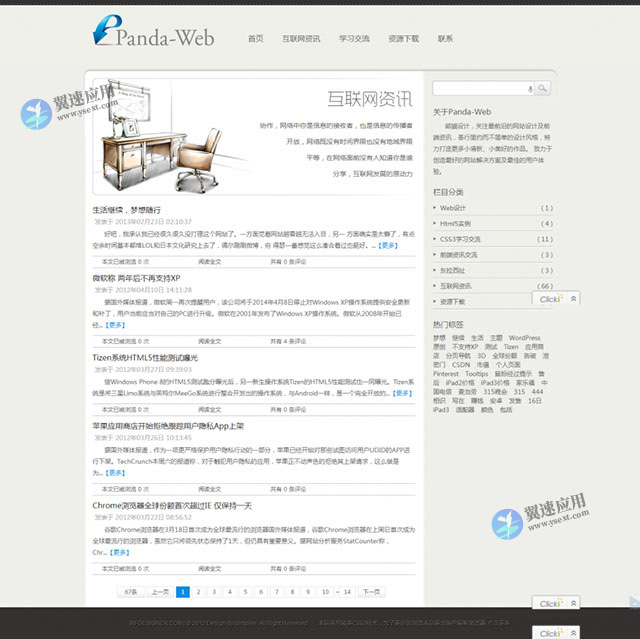
Task: Open the 互联网资讯 navigation menu
Action: (x=301, y=39)
